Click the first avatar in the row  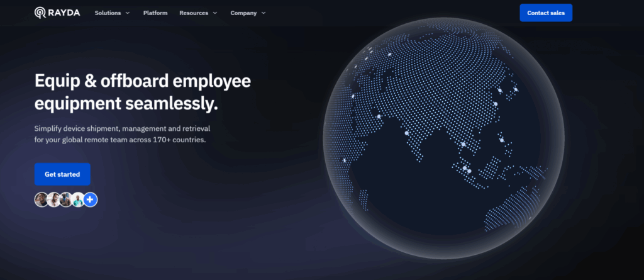coord(42,199)
